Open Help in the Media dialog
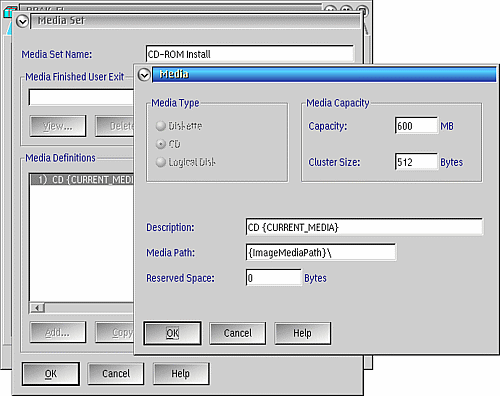Viewport: 500px width, 396px height. coord(303,333)
